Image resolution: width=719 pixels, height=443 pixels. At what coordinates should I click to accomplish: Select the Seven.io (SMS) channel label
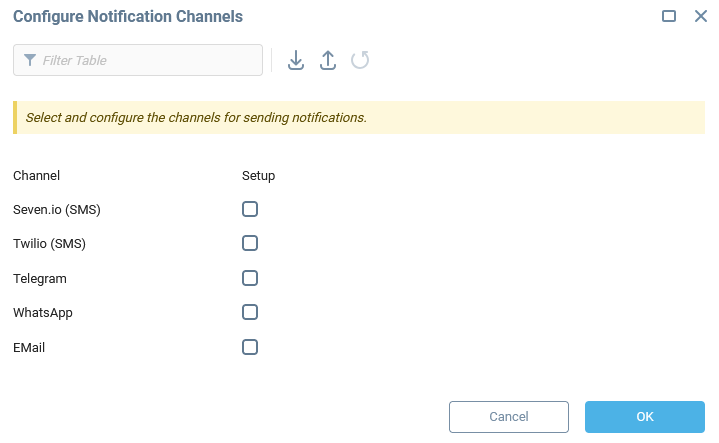(57, 210)
